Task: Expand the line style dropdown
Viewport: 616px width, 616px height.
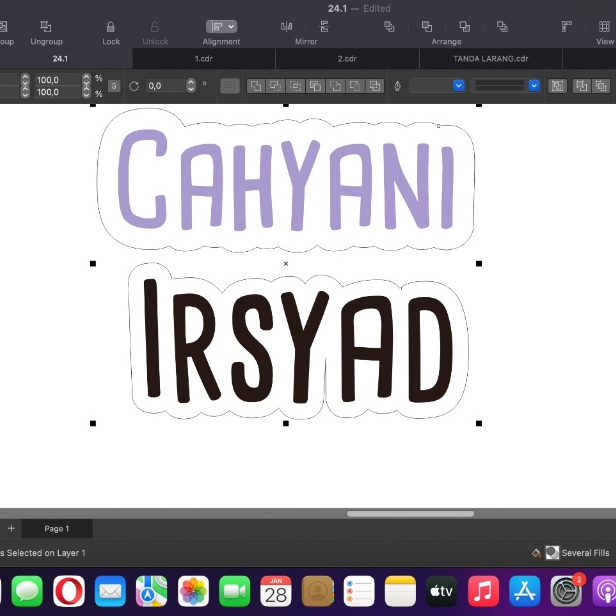Action: tap(506, 86)
